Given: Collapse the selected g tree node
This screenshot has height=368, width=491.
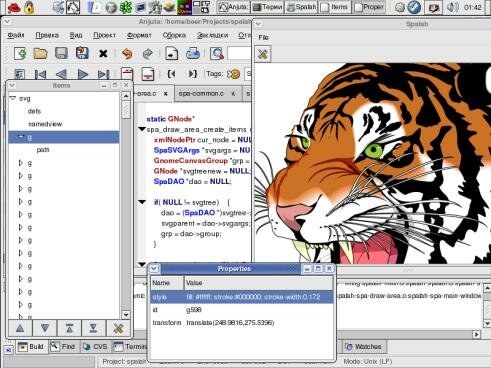Looking at the screenshot, I should click(x=21, y=137).
